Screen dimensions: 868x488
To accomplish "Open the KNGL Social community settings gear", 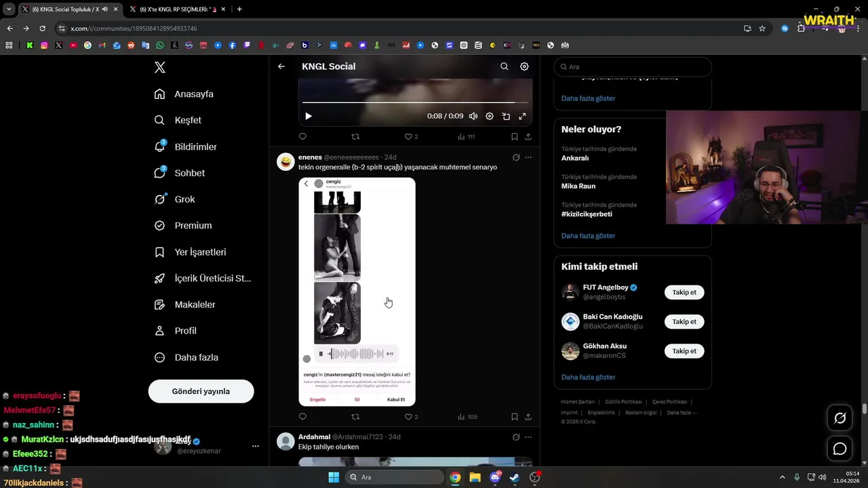I will click(524, 66).
